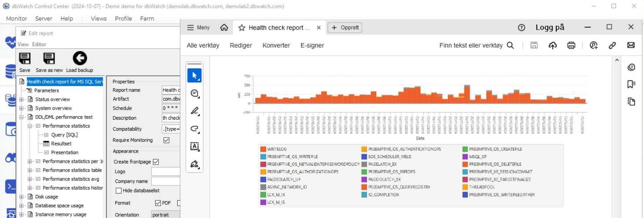Toggle the Performance statistics table checkbox
The width and height of the screenshot is (644, 218).
[38, 170]
